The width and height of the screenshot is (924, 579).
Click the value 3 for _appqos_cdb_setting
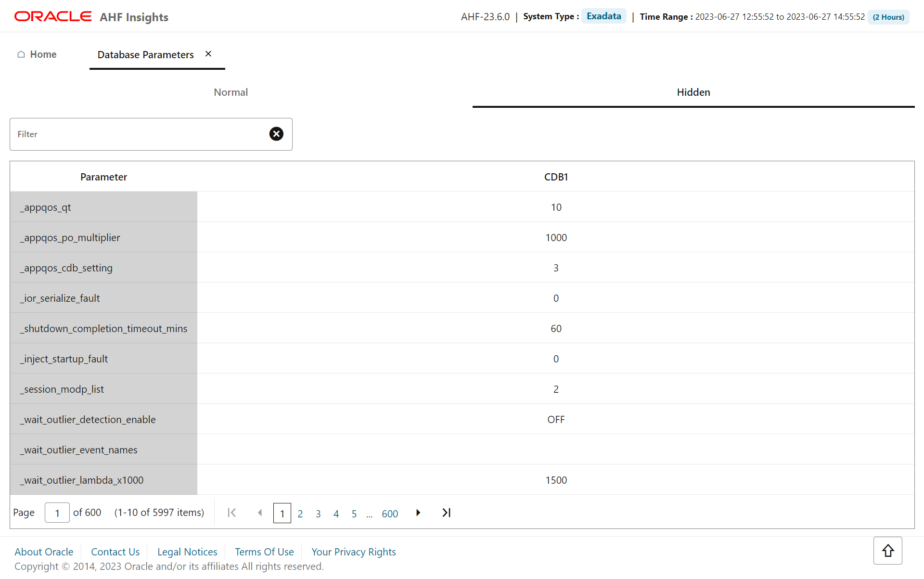pos(556,268)
